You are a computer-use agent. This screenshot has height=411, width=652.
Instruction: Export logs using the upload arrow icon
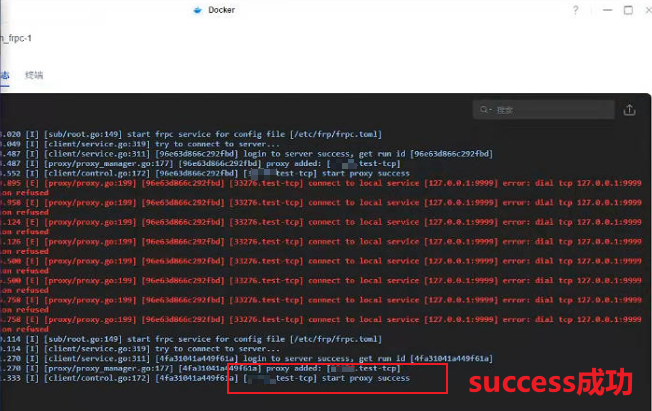pos(629,109)
